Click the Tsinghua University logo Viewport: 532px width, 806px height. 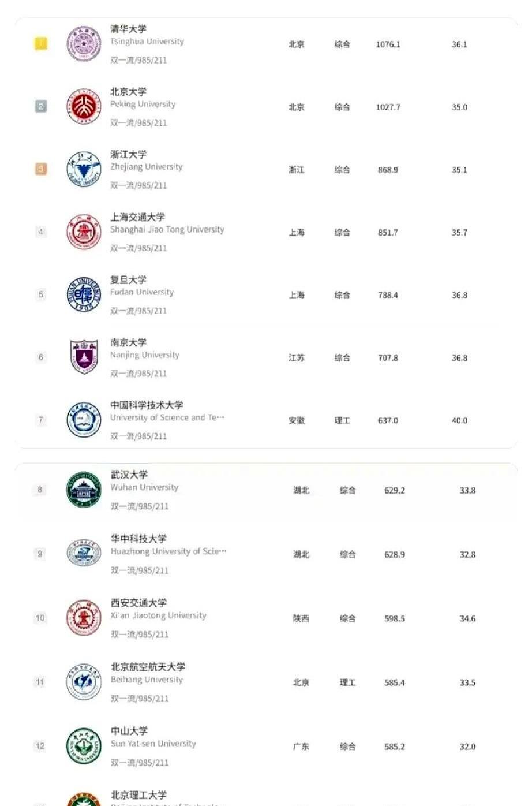pos(84,43)
